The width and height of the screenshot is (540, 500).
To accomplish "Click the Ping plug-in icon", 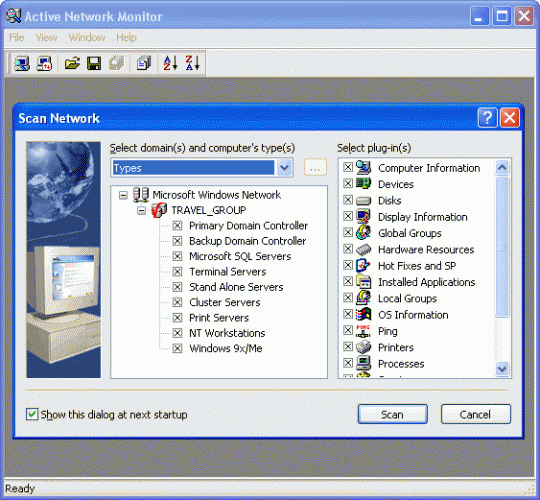I will click(x=363, y=331).
